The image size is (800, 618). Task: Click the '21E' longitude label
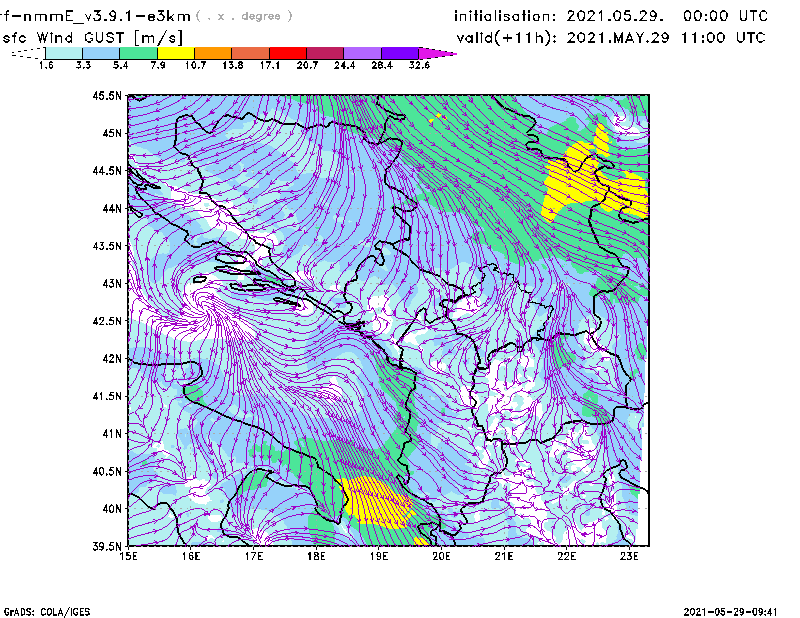pos(504,556)
